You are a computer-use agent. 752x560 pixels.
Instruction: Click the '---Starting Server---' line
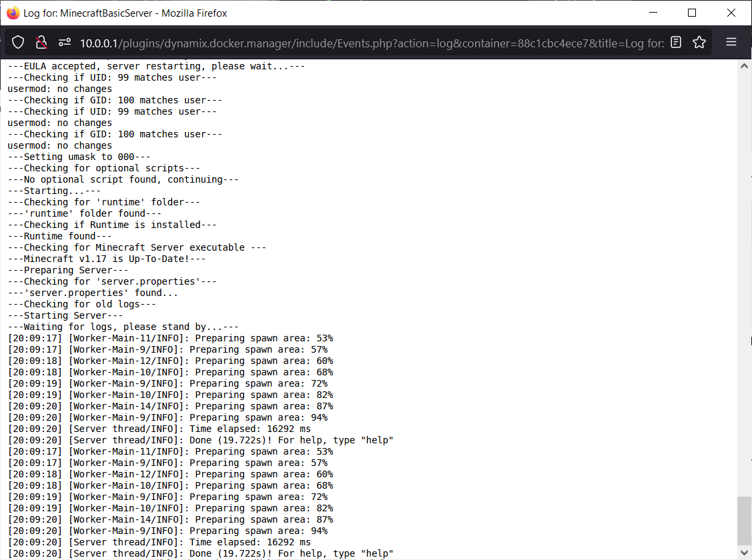[65, 316]
